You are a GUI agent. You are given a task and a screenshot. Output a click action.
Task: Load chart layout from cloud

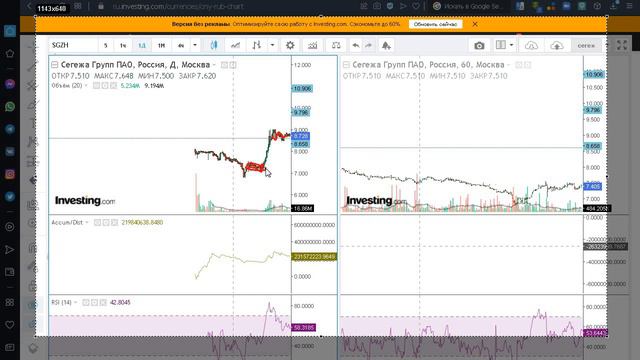(x=531, y=45)
